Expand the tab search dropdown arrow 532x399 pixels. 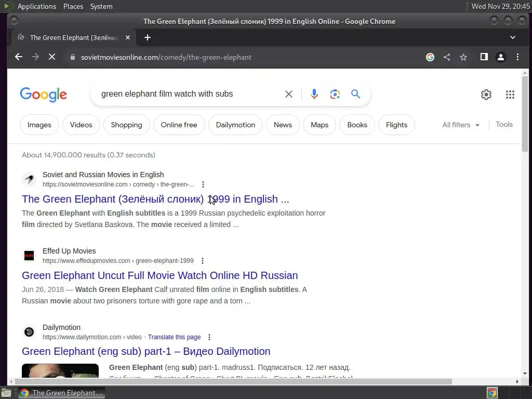513,37
